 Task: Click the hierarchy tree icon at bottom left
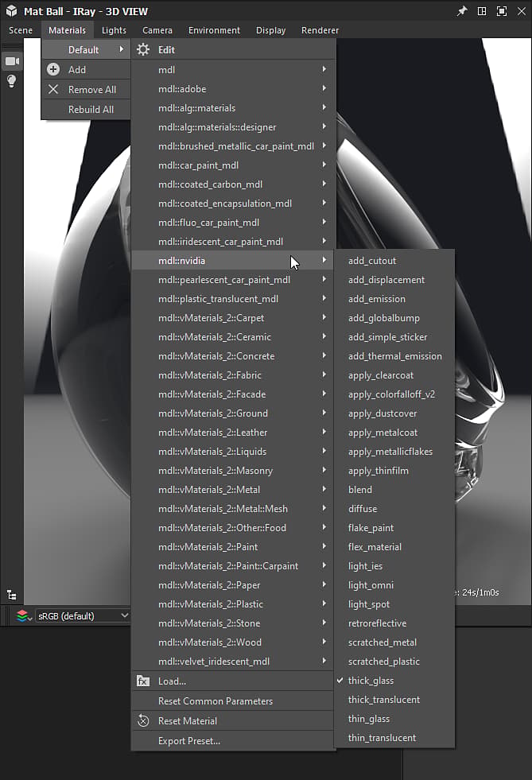click(x=12, y=595)
